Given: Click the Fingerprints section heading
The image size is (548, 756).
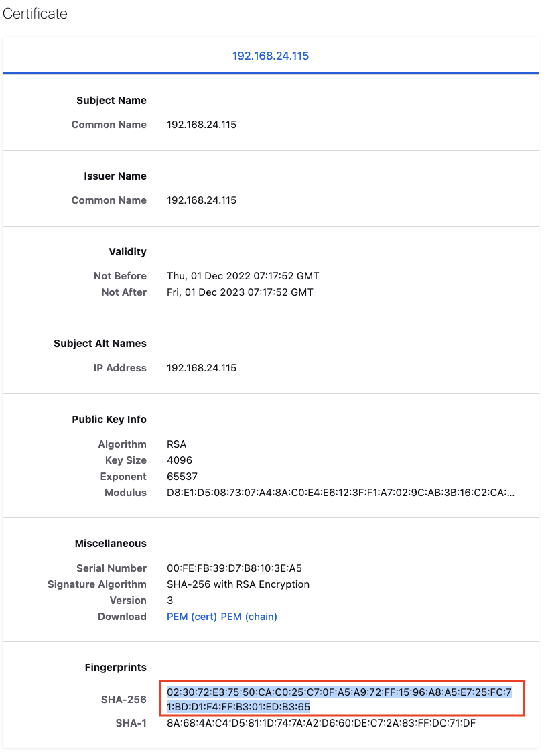Looking at the screenshot, I should coord(115,668).
